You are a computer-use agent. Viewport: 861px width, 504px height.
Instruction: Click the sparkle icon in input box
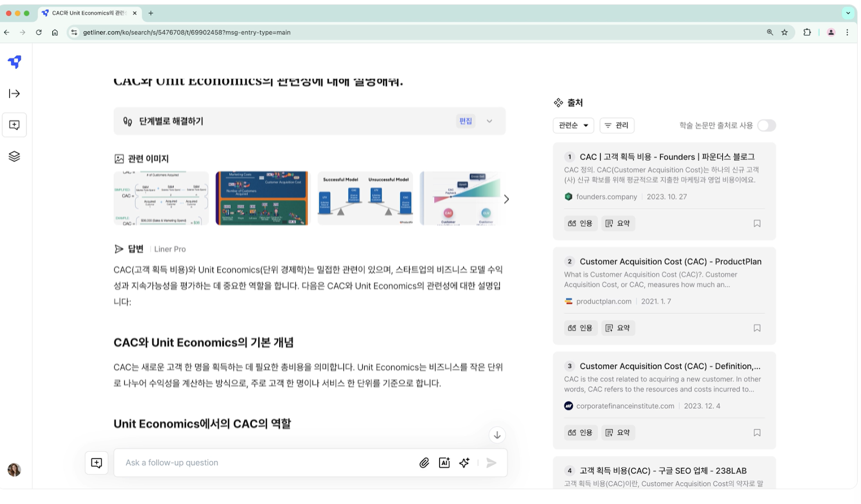(x=464, y=463)
